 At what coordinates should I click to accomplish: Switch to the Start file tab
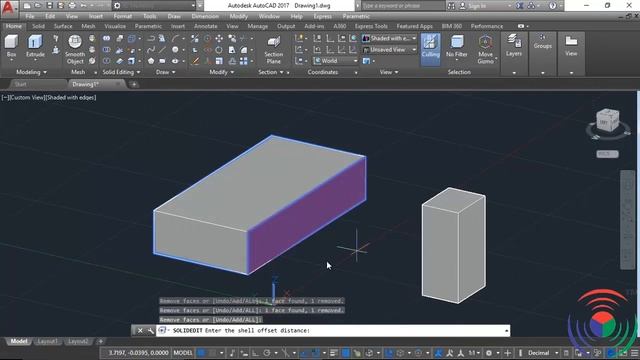(20, 84)
